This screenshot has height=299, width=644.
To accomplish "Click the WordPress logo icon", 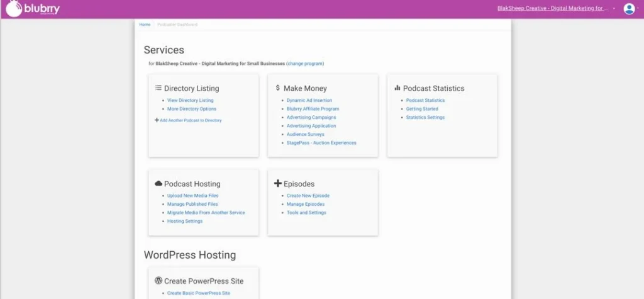I will coord(158,281).
